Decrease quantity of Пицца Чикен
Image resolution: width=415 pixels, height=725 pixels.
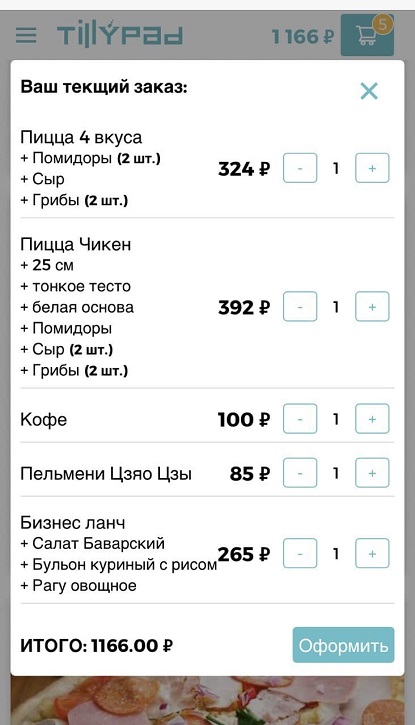pos(300,307)
